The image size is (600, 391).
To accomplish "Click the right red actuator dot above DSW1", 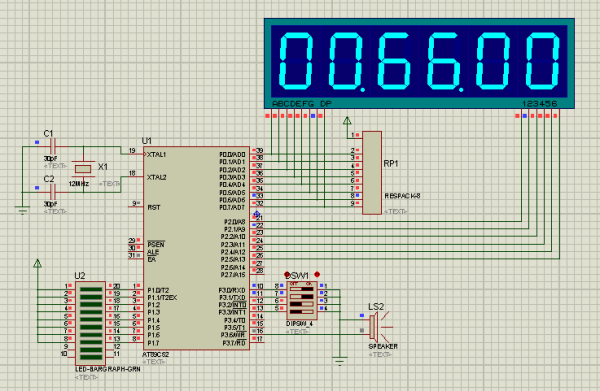I will click(317, 274).
